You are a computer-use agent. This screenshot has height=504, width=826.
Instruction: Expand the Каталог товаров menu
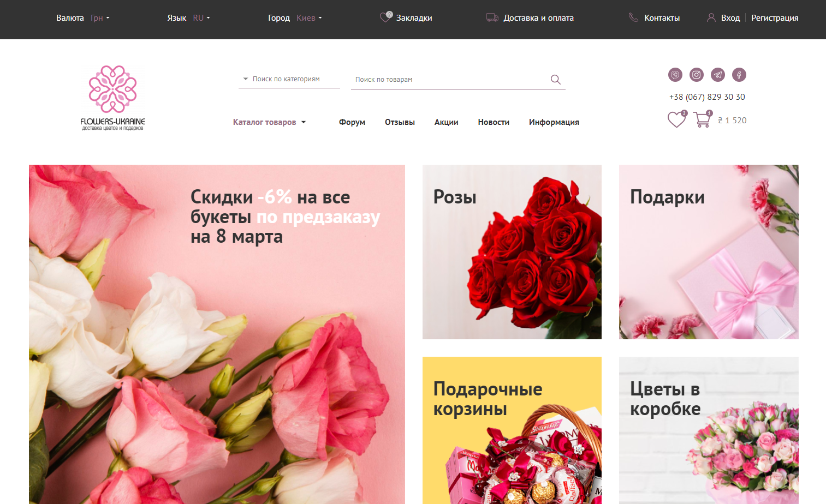coord(269,122)
